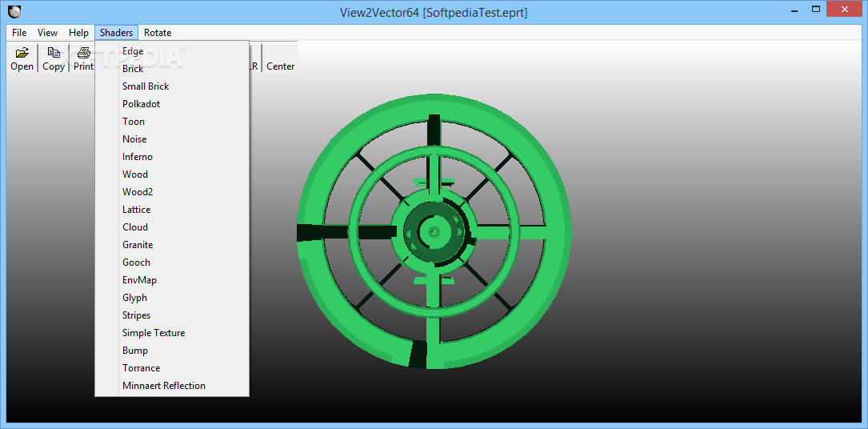Apply the Minnaert Reflection shader
The width and height of the screenshot is (868, 429).
click(172, 386)
